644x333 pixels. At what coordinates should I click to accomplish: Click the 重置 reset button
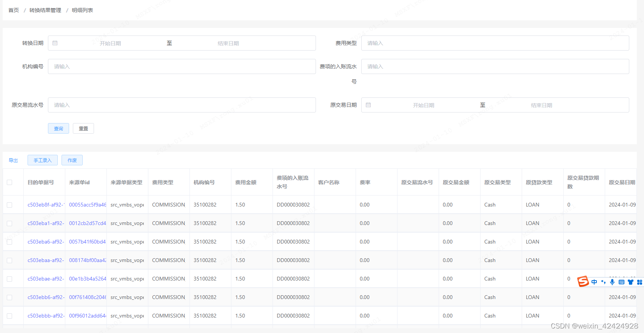tap(83, 128)
